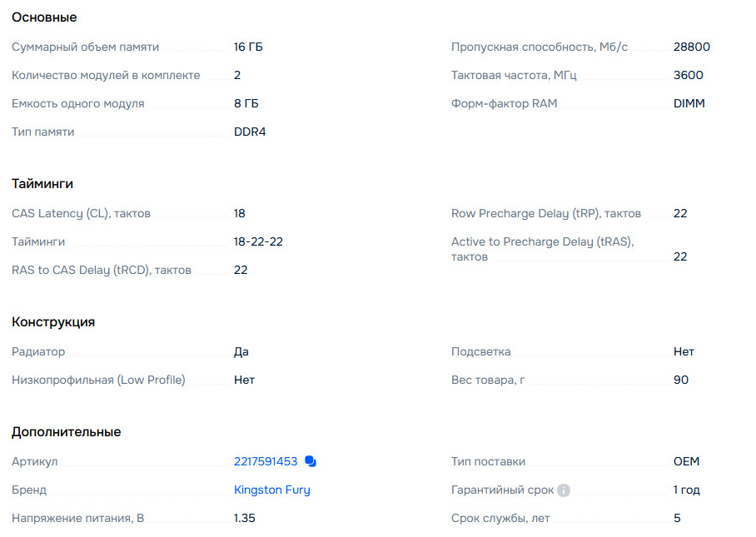Screen dimensions: 756x537
Task: Click the 3600 clock frequency value
Action: [x=688, y=75]
